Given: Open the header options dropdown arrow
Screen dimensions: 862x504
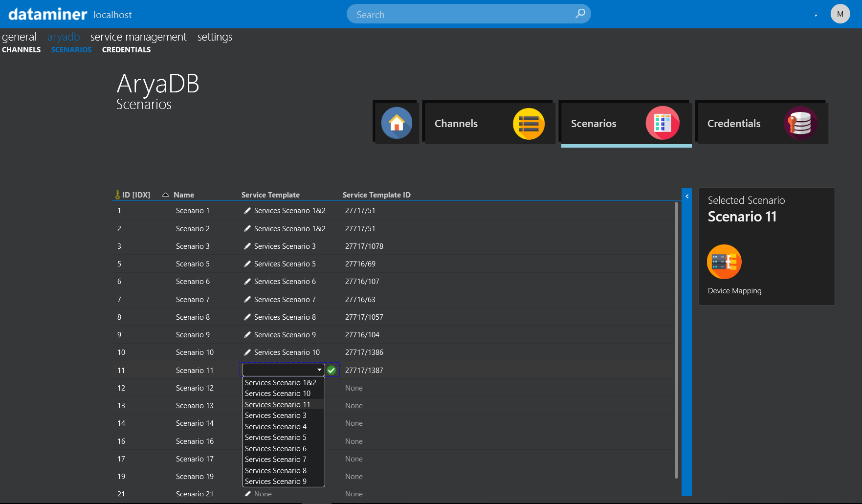Looking at the screenshot, I should 816,15.
